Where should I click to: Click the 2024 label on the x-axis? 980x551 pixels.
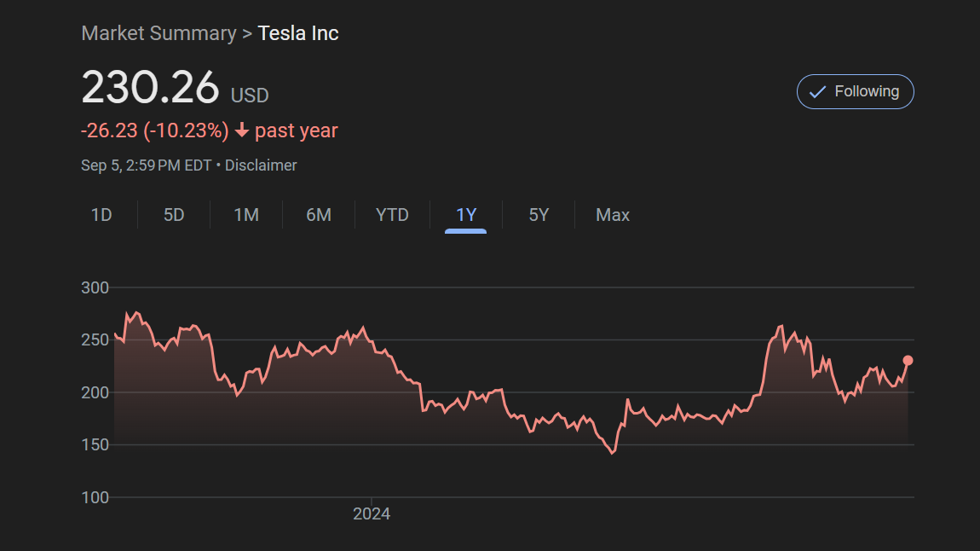pos(372,513)
